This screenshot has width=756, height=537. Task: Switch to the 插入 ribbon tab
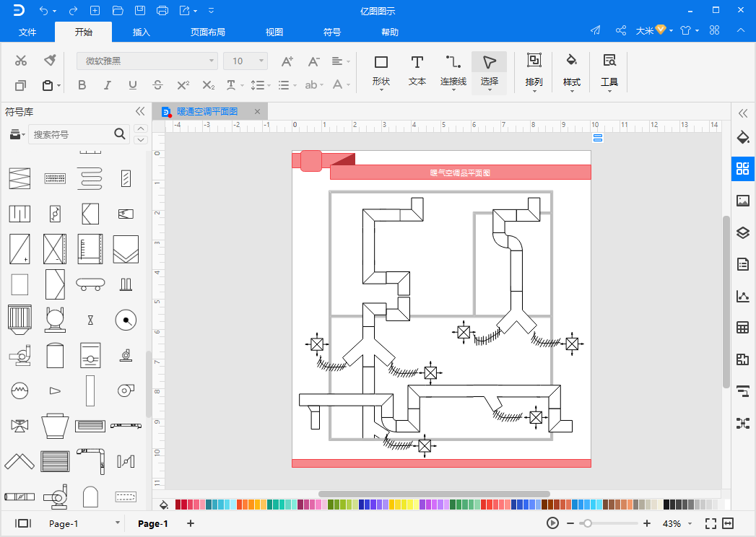click(142, 32)
